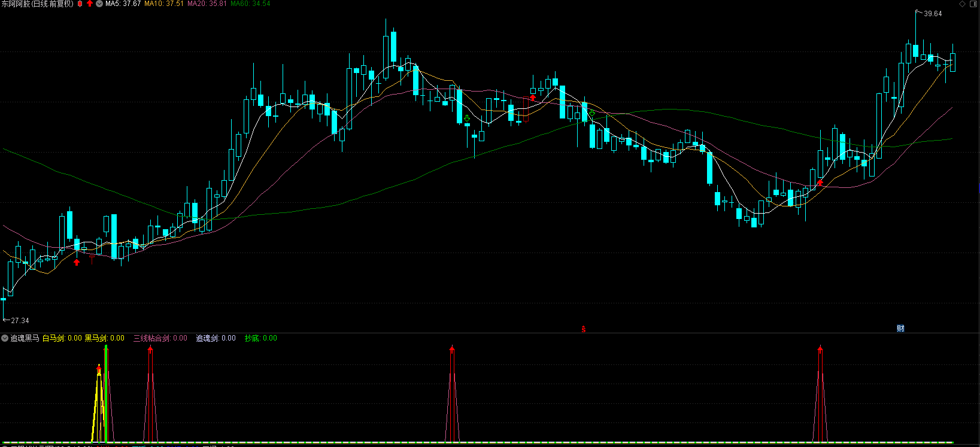Toggle the side panel icon at top right
The height and width of the screenshot is (447, 980).
tap(973, 4)
